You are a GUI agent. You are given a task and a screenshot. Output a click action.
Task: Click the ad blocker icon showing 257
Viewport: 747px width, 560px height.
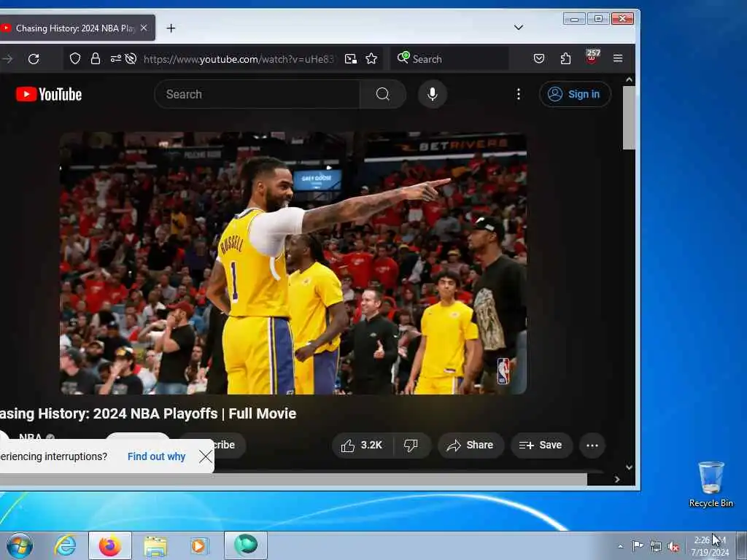[592, 57]
